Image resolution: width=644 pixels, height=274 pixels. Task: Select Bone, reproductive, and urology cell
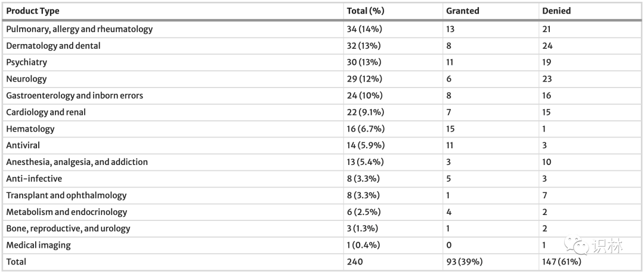tap(68, 228)
